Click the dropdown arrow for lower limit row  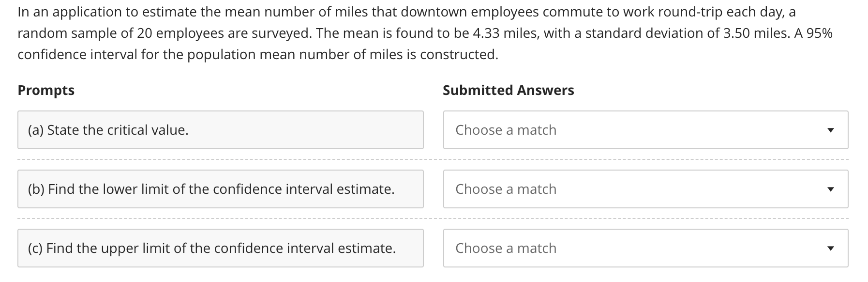click(x=830, y=189)
